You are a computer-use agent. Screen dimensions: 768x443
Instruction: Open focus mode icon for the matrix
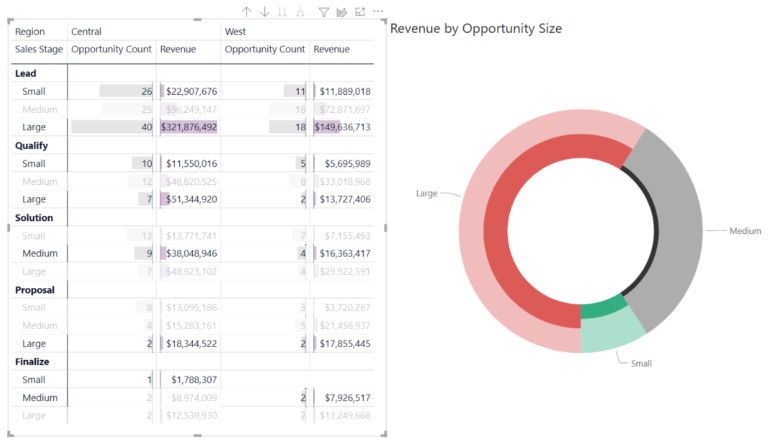pos(360,12)
